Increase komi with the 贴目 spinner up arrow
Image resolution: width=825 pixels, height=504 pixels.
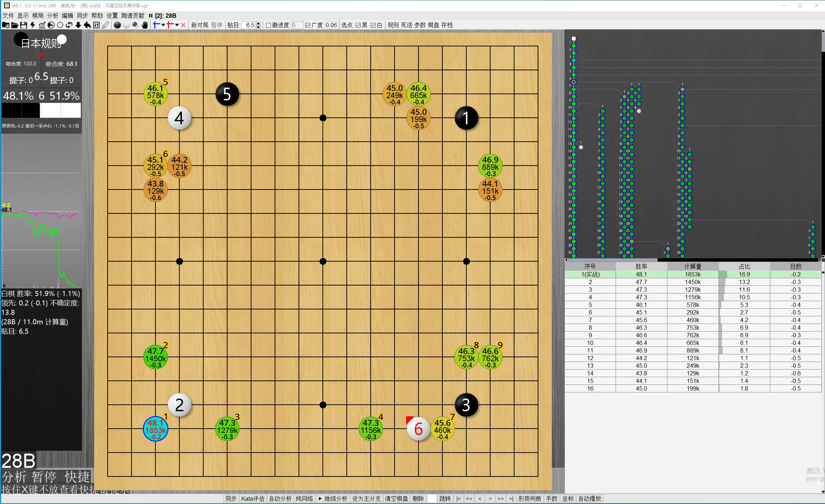258,23
